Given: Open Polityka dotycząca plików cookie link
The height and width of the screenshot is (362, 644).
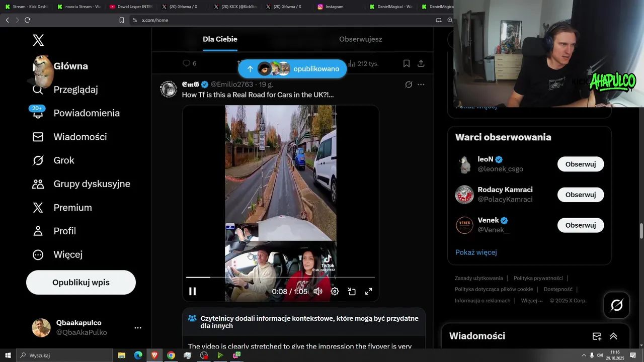Looking at the screenshot, I should click(494, 289).
